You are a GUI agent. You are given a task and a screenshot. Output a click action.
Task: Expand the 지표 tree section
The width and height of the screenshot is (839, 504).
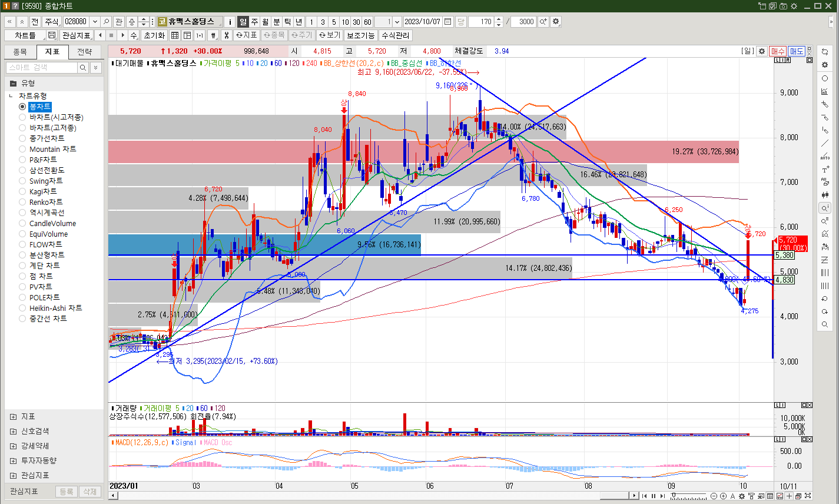point(13,416)
